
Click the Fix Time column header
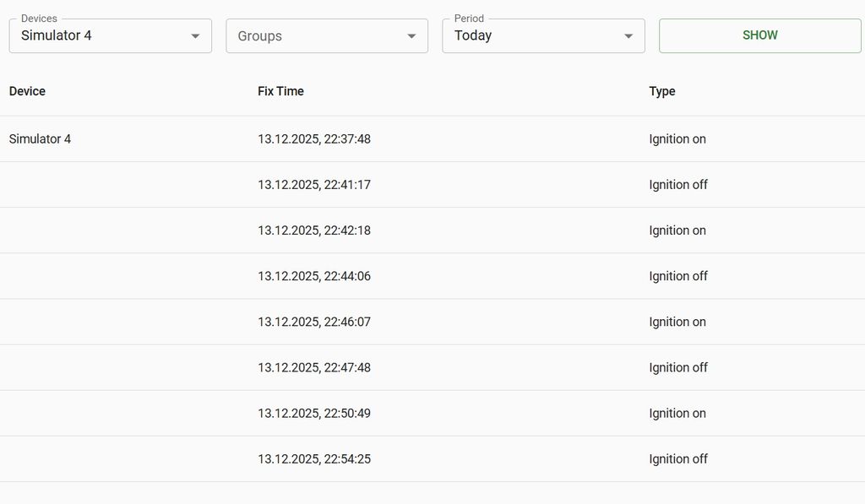click(x=280, y=91)
